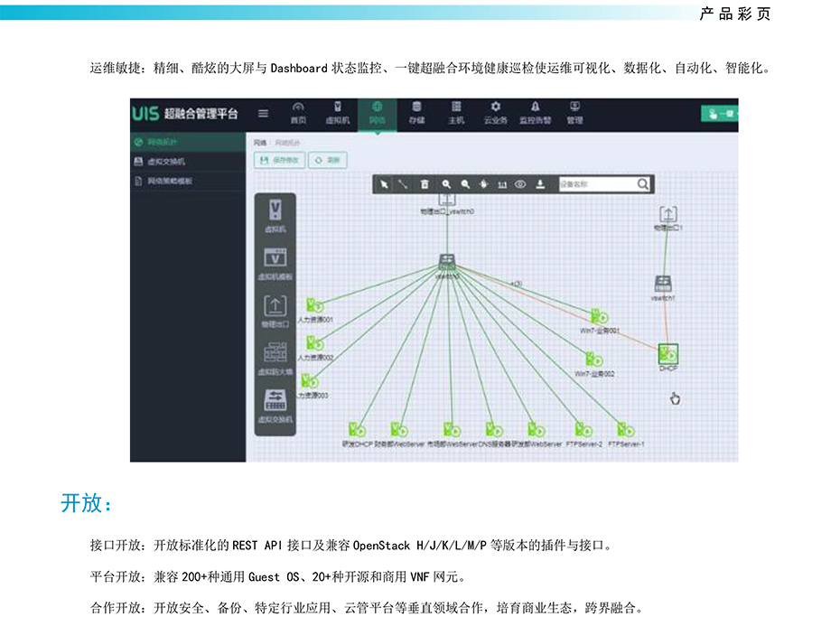Toggle the eye visibility icon in toolbar
The width and height of the screenshot is (840, 626).
point(520,184)
